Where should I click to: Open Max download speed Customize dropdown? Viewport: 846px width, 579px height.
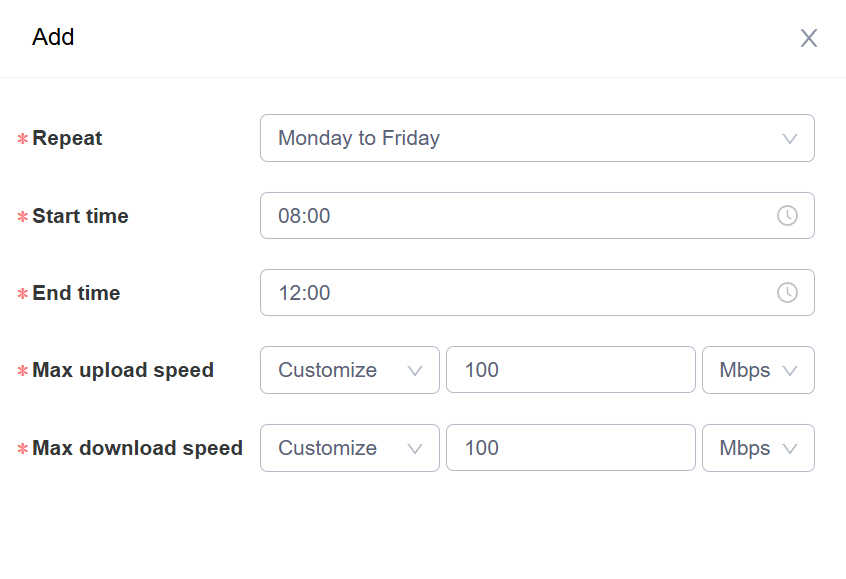tap(340, 448)
